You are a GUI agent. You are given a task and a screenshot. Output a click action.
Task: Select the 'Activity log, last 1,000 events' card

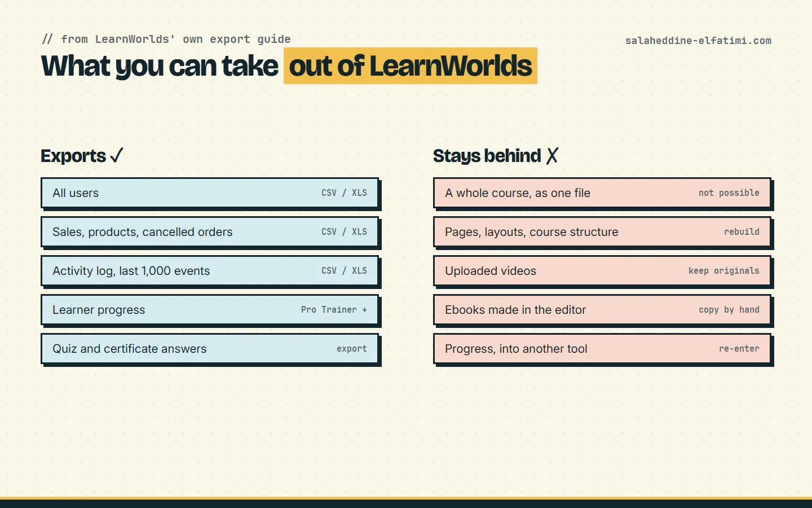click(x=210, y=271)
